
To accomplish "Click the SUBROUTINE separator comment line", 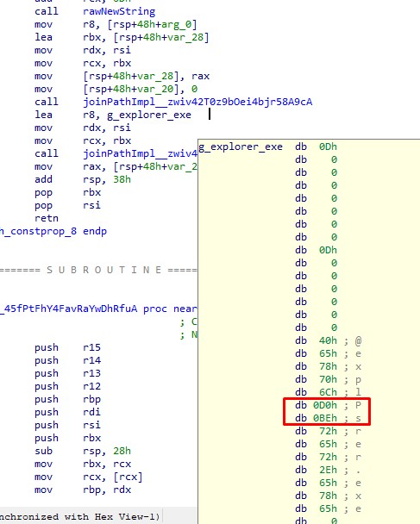I will coord(98,270).
